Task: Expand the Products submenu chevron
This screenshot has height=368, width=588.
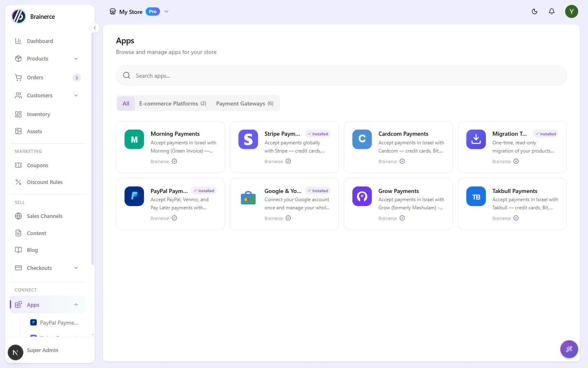Action: coord(76,58)
